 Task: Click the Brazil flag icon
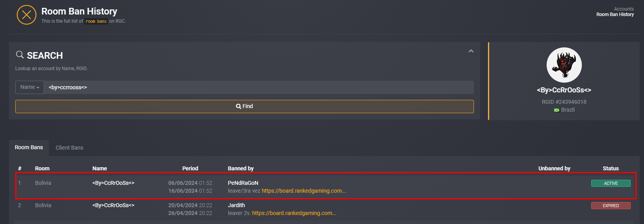tap(556, 110)
